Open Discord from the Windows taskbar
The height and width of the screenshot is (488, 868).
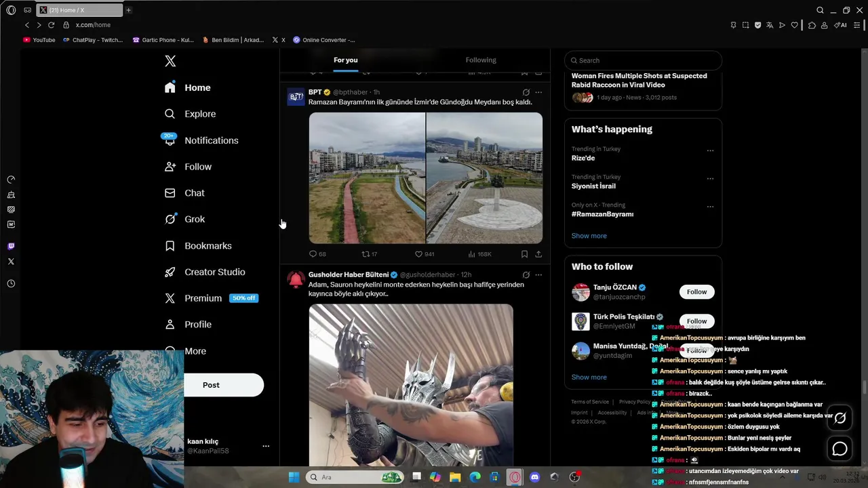point(534,477)
